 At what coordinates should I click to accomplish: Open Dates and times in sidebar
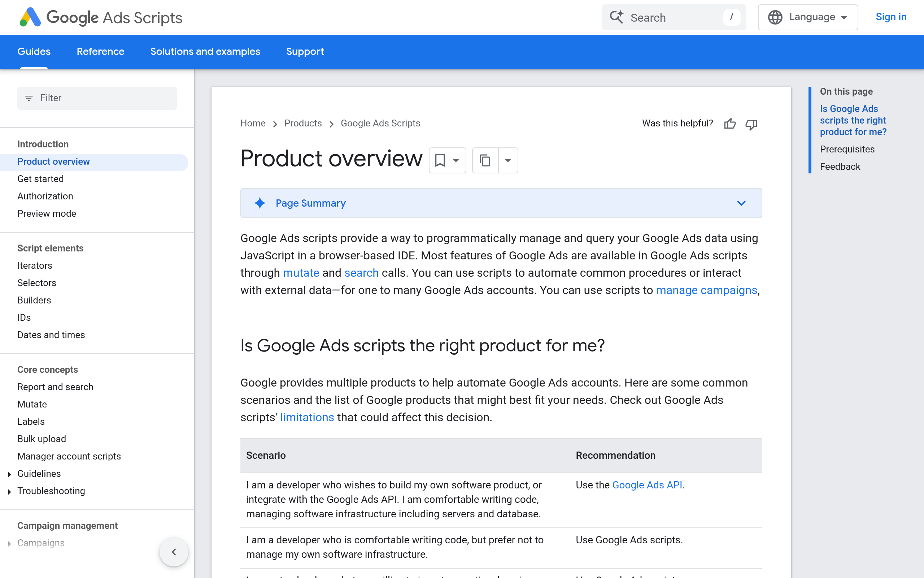[51, 335]
